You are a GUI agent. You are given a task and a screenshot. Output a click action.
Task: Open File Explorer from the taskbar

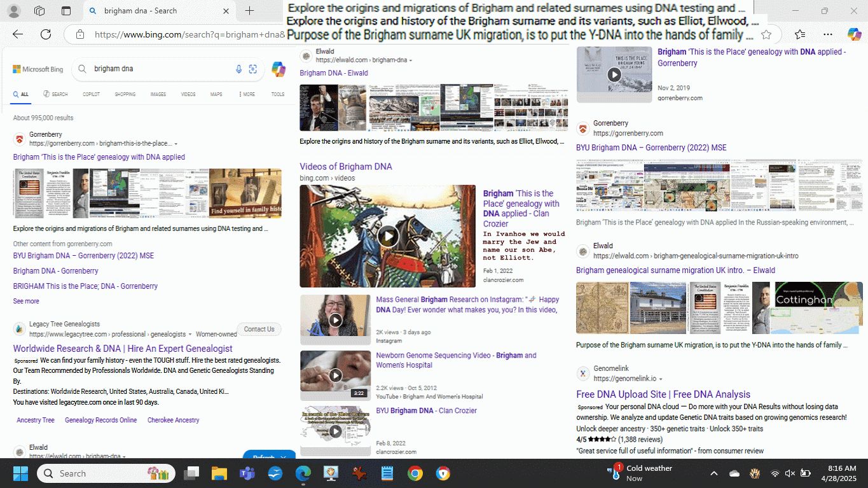click(219, 473)
